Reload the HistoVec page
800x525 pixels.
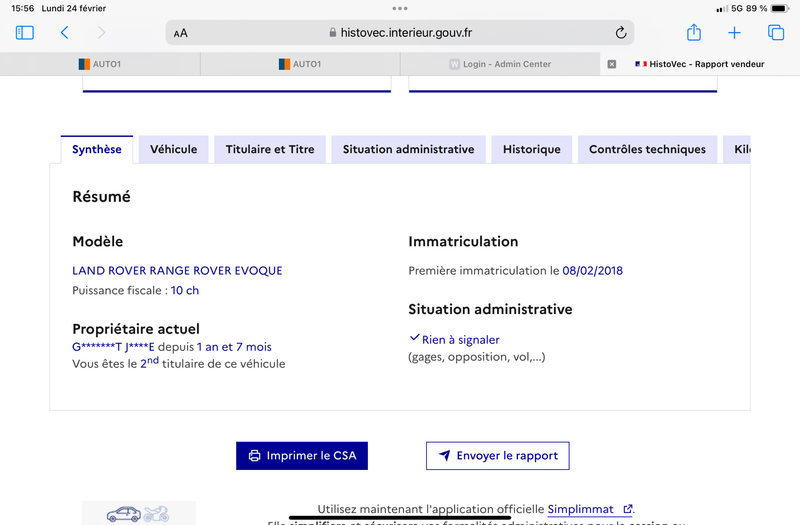point(621,33)
